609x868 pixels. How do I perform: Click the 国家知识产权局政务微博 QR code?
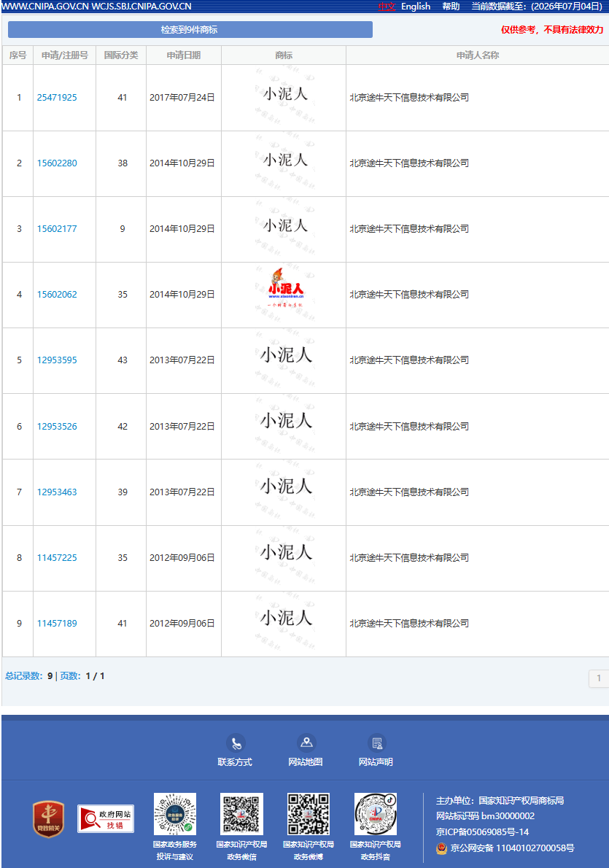coord(309,814)
